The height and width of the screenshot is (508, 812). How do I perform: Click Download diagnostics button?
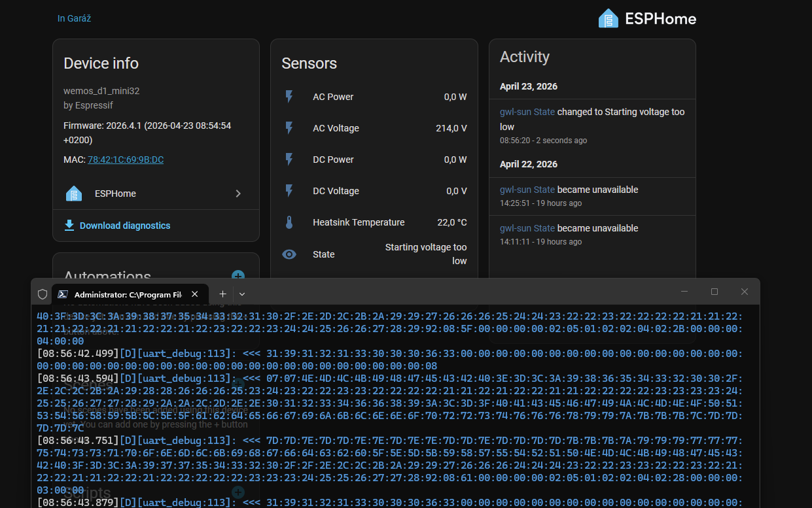124,226
